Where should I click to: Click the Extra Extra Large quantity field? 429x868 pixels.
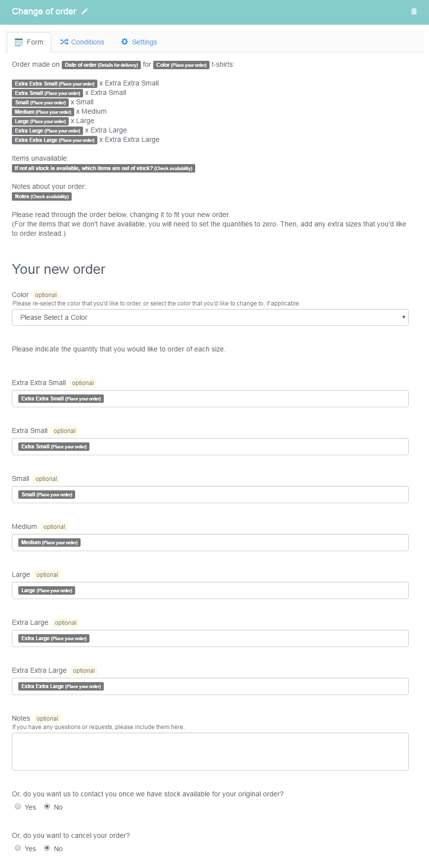tap(210, 686)
